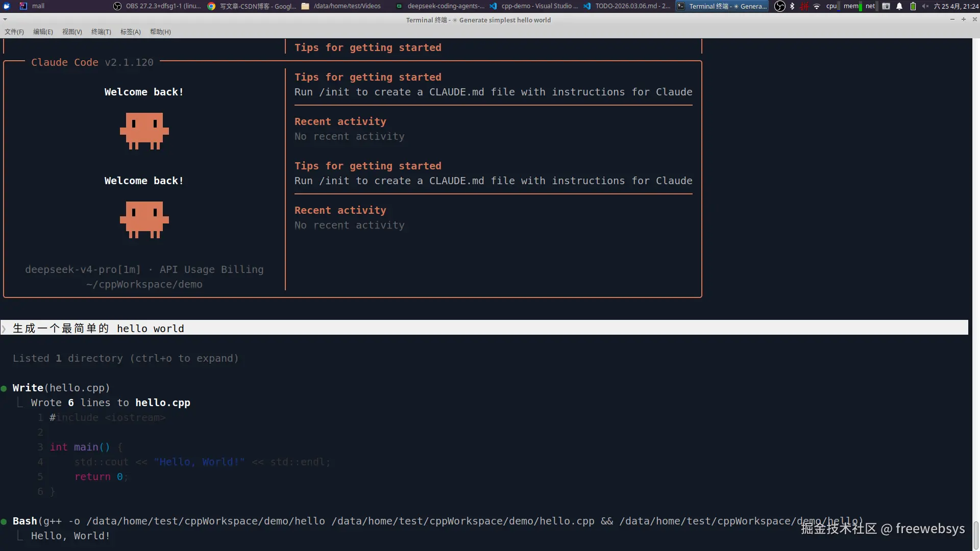Open the applications launcher icon in the panel
The width and height of the screenshot is (980, 551).
click(7, 6)
